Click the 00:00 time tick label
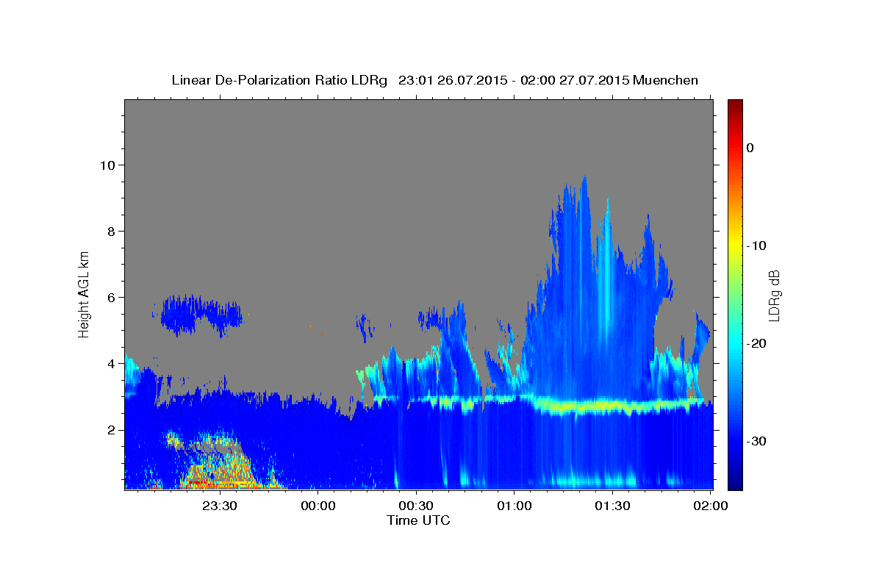This screenshot has width=882, height=588. click(x=318, y=506)
